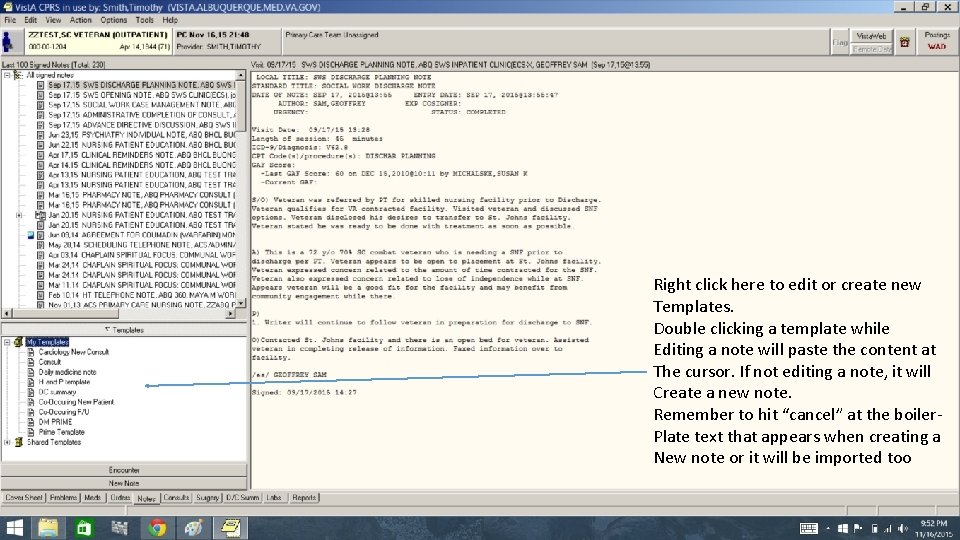Expand the first Jan 20,15 Nursing Patient Education note
Viewport: 960px width, 540px height.
tap(19, 216)
